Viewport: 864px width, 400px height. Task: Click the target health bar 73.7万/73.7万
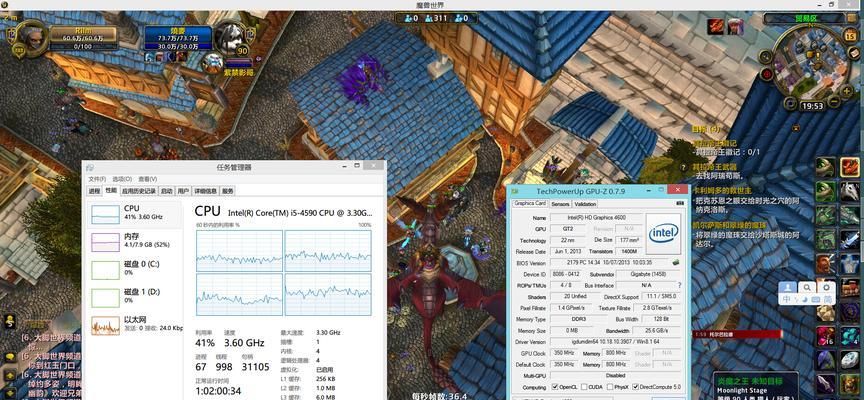coord(178,38)
